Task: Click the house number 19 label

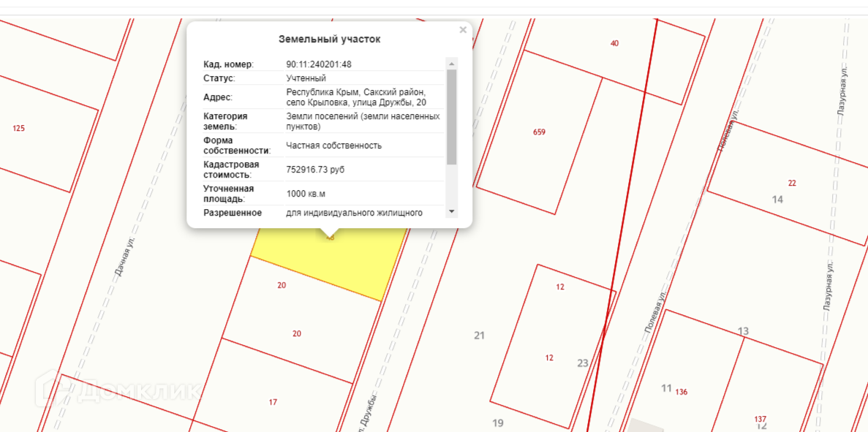Action: (498, 422)
